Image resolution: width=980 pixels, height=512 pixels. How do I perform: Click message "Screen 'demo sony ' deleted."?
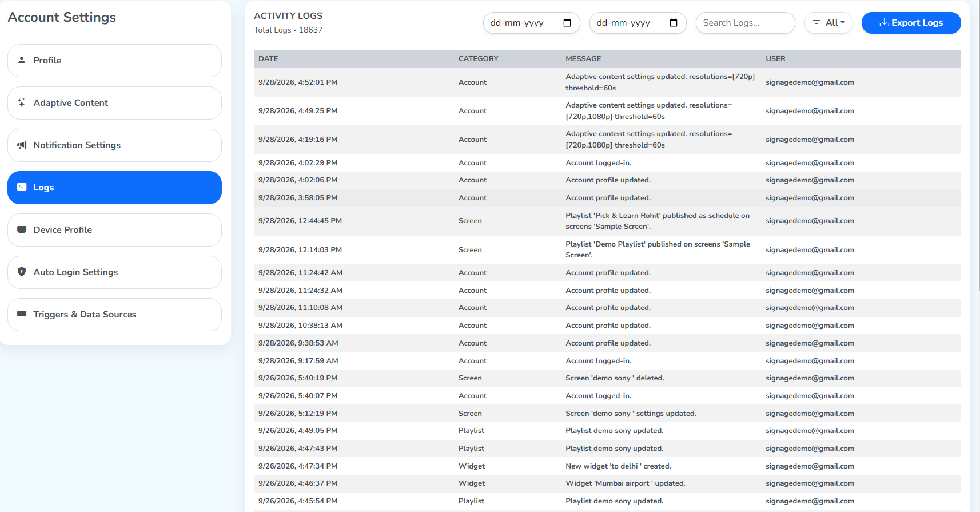click(615, 378)
